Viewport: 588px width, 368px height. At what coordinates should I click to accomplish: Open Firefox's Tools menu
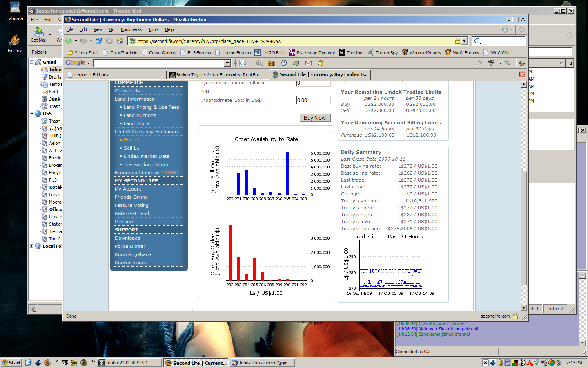click(x=153, y=29)
